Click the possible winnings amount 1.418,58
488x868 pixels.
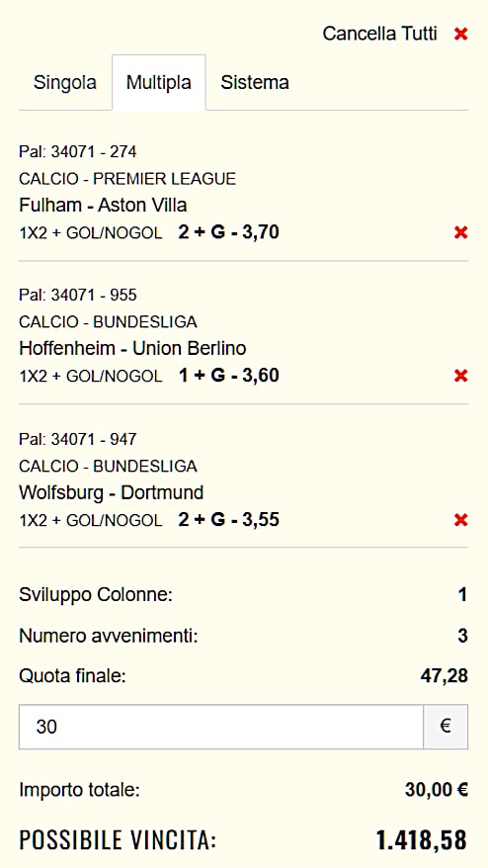pos(422,839)
